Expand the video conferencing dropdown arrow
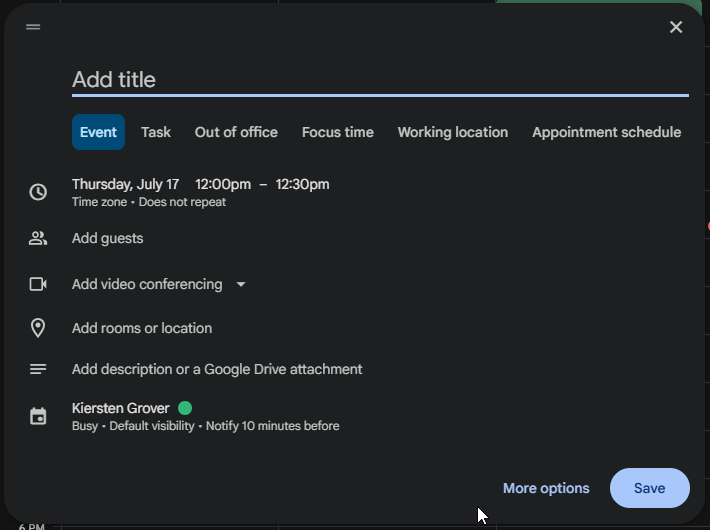The image size is (710, 530). click(241, 285)
